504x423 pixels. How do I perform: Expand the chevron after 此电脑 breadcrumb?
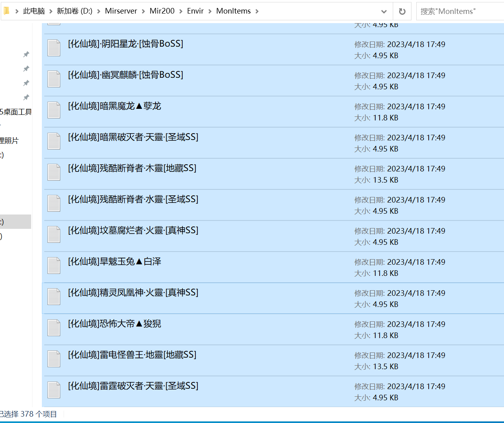point(51,12)
